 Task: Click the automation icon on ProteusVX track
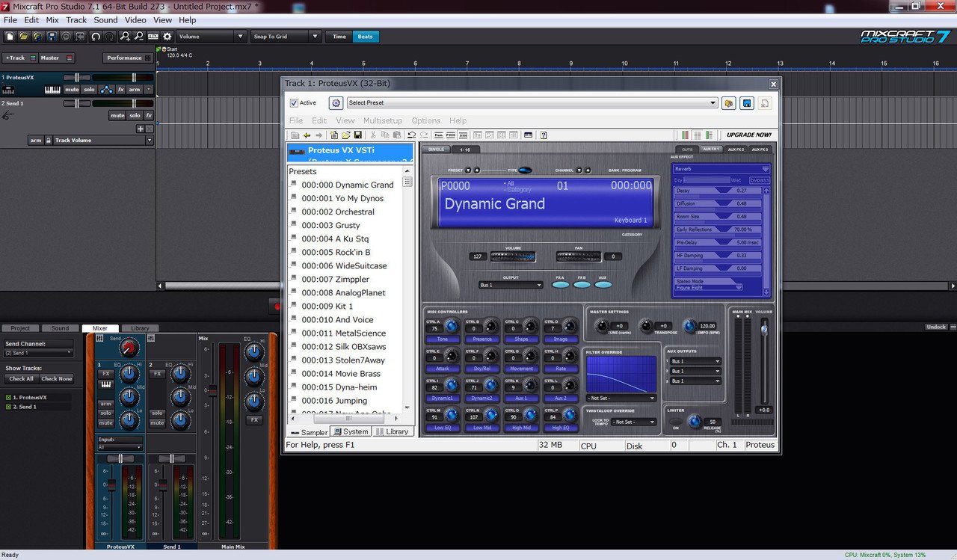click(x=106, y=90)
